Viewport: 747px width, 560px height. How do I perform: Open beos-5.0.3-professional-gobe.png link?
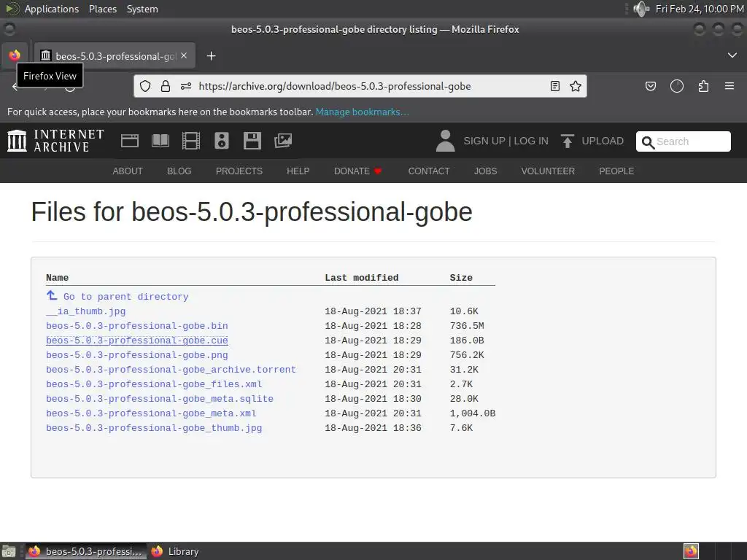[136, 355]
